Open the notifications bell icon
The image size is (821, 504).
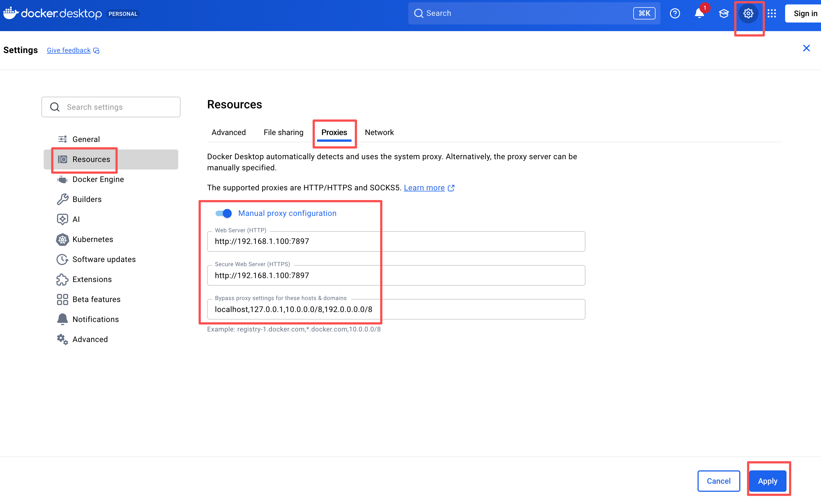pyautogui.click(x=699, y=13)
